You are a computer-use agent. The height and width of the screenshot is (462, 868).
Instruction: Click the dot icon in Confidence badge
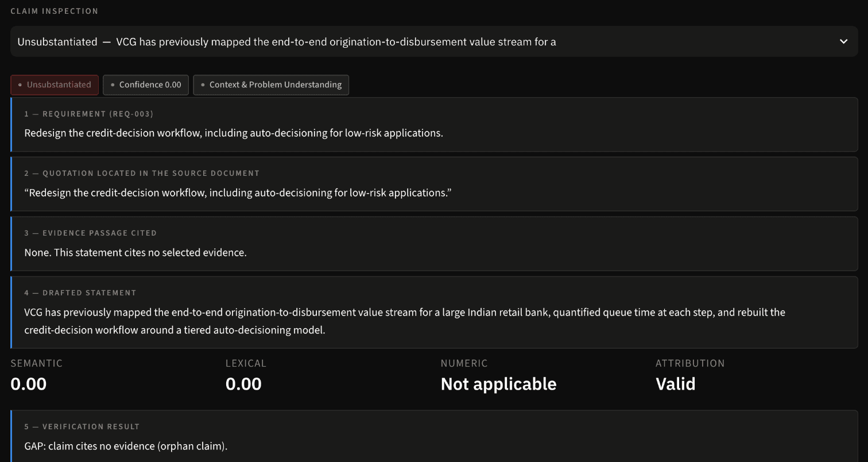[113, 85]
